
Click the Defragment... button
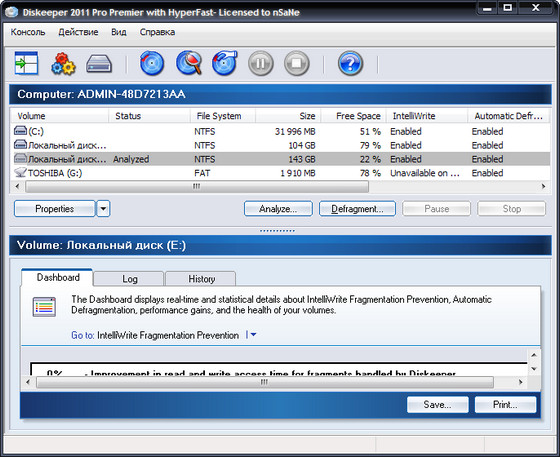pyautogui.click(x=357, y=209)
